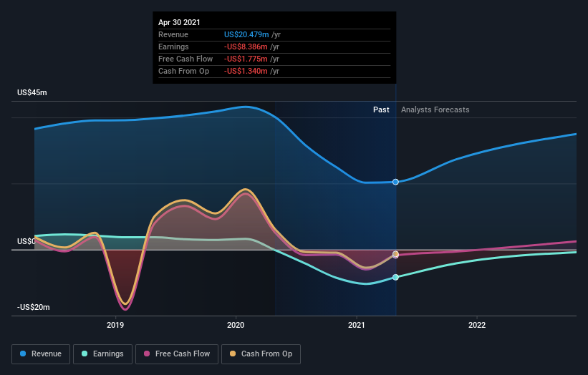Click the Analysts Forecasts label
Viewport: 588px width, 375px height.
click(x=435, y=109)
